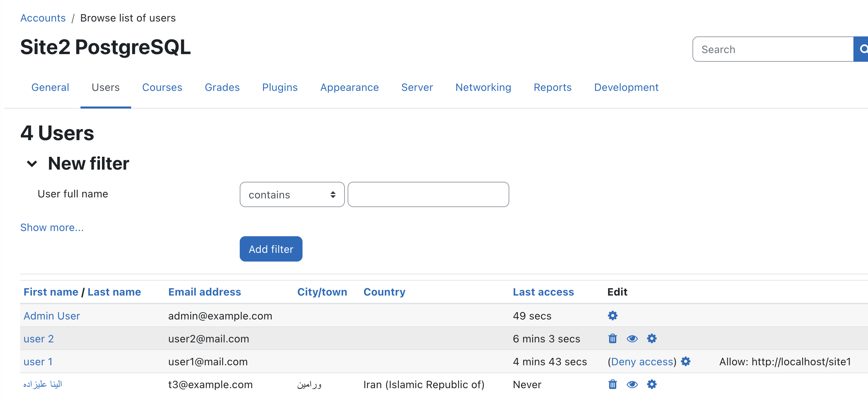Sort by Last access column

tap(544, 292)
